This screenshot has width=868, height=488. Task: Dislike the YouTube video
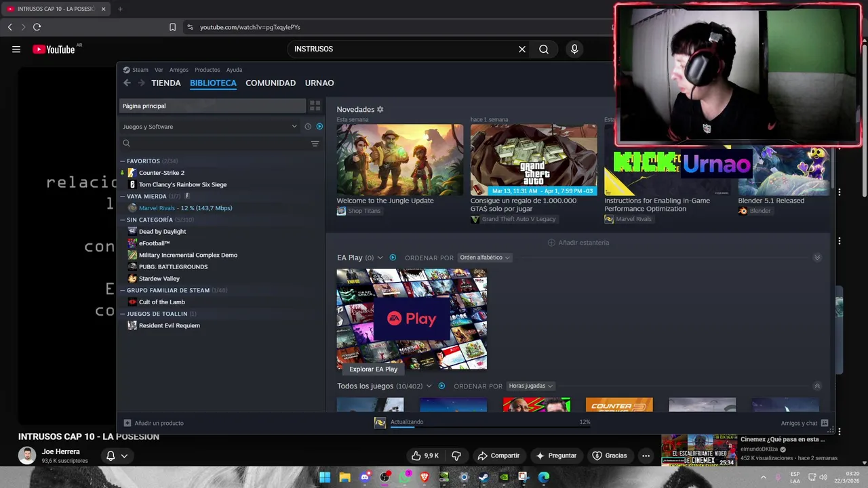[x=456, y=455]
